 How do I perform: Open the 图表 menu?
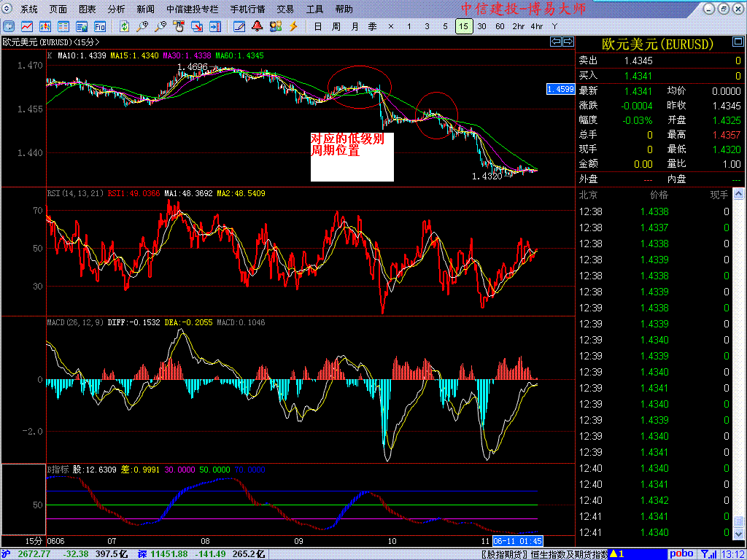(x=88, y=9)
